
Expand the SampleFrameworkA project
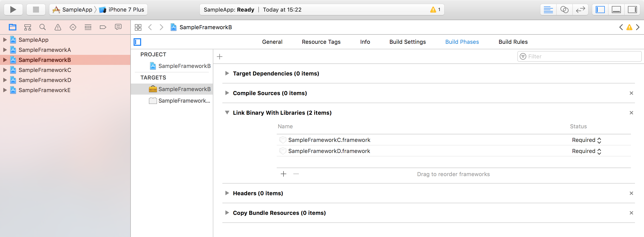click(x=5, y=50)
